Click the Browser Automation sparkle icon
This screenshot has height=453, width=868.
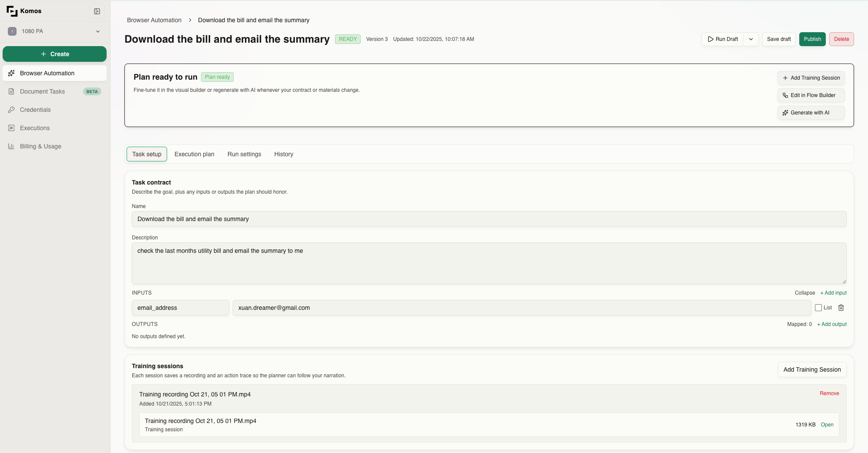tap(11, 73)
